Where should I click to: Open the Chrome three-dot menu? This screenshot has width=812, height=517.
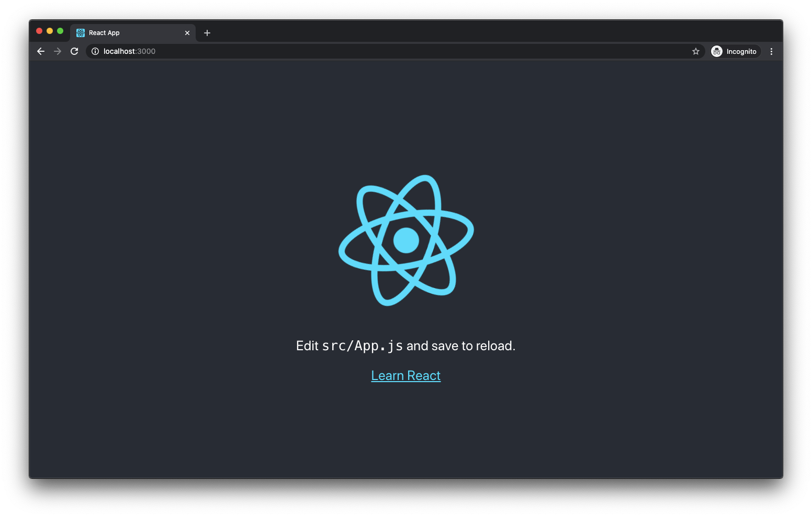click(x=771, y=51)
